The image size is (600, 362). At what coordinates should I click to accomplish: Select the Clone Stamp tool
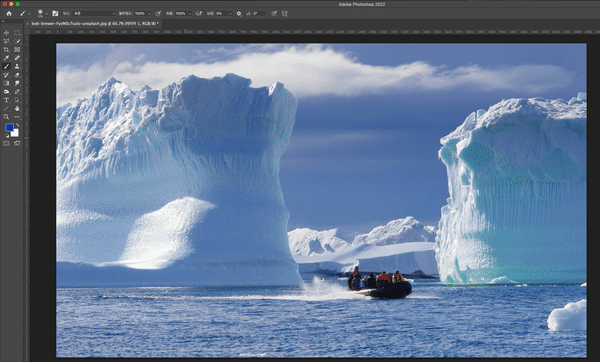(x=17, y=66)
